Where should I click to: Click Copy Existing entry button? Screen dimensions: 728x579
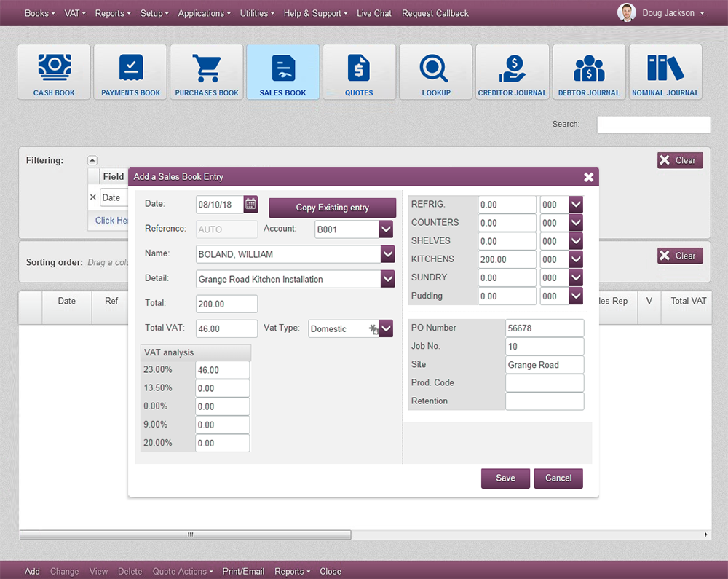[x=332, y=208]
